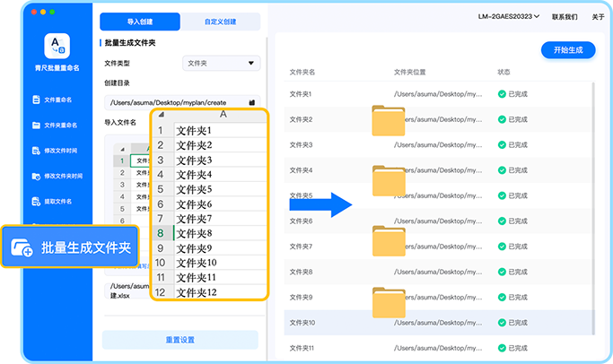Image resolution: width=613 pixels, height=364 pixels.
Task: Open the 关于 menu item
Action: click(x=599, y=17)
